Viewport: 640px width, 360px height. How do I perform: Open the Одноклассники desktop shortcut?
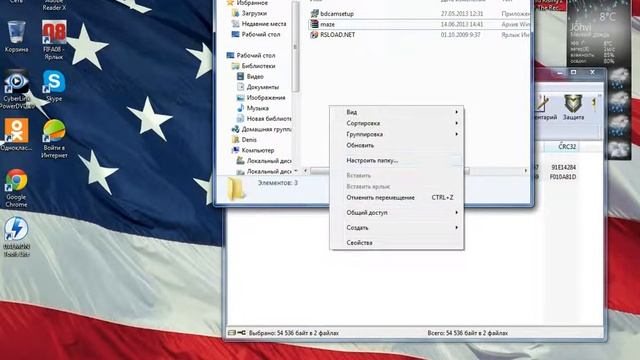tap(16, 135)
